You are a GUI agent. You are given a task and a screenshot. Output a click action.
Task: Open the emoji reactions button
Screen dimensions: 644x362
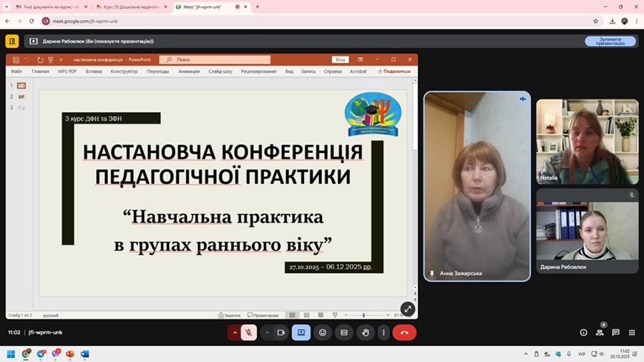click(323, 333)
